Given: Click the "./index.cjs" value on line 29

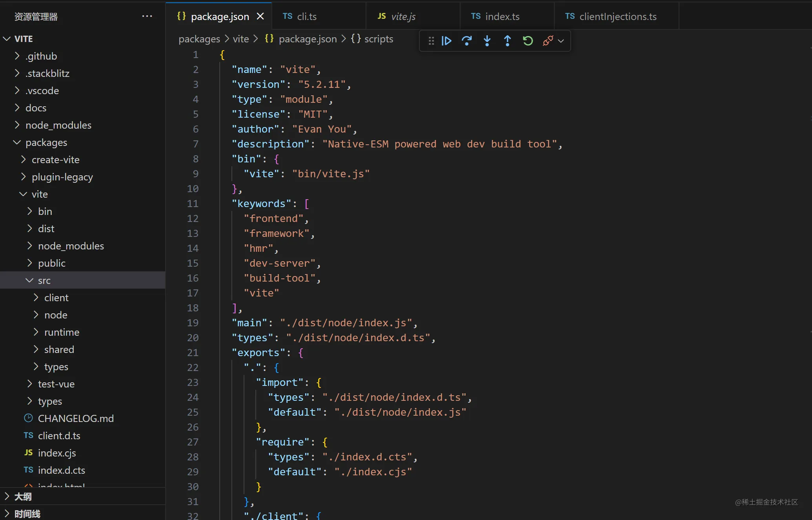Looking at the screenshot, I should click(x=373, y=472).
